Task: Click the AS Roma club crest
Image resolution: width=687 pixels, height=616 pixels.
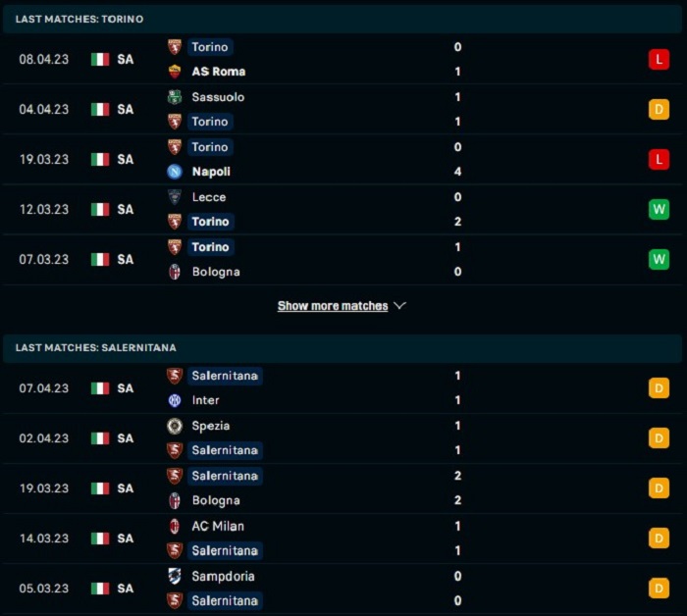Action: (175, 72)
